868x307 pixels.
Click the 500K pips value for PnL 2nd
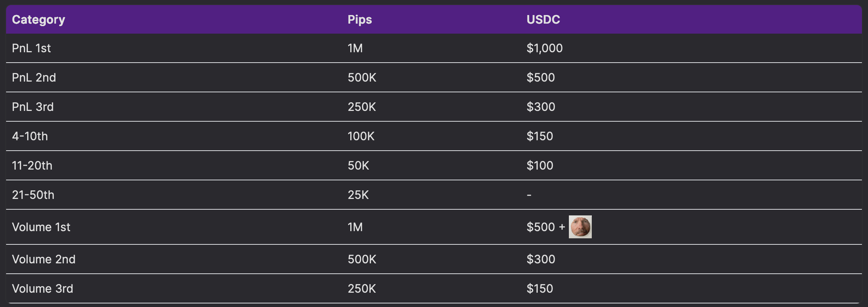(x=362, y=77)
